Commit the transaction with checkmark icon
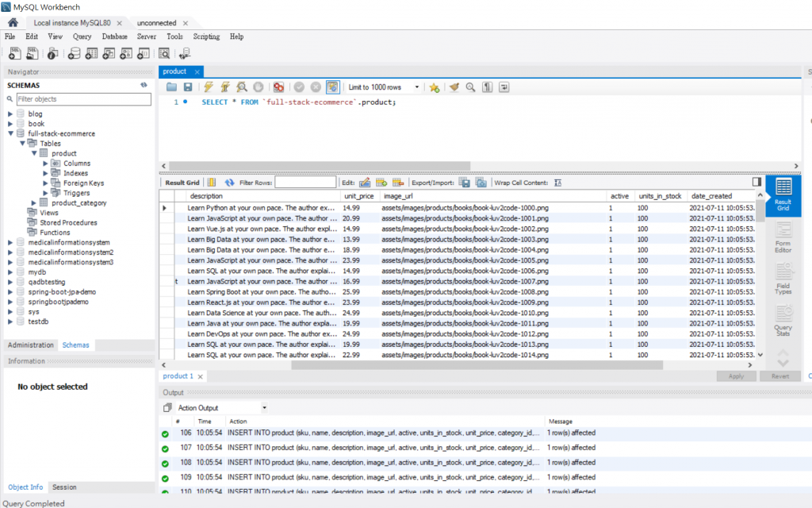 click(x=299, y=87)
